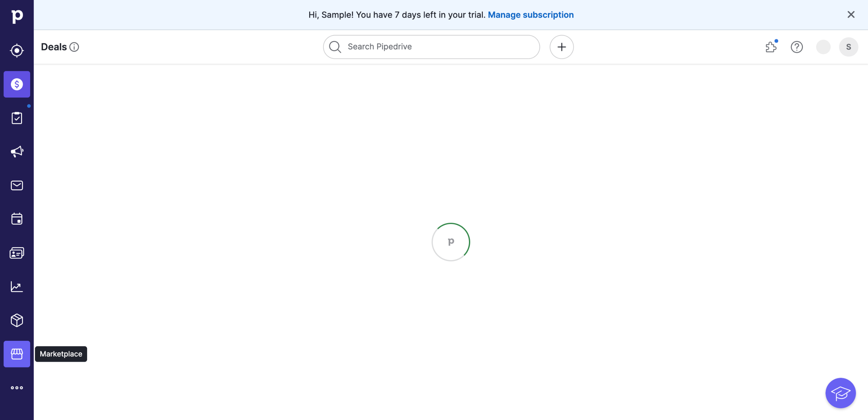The width and height of the screenshot is (868, 420).
Task: Open the puzzle-piece apps icon
Action: (771, 47)
